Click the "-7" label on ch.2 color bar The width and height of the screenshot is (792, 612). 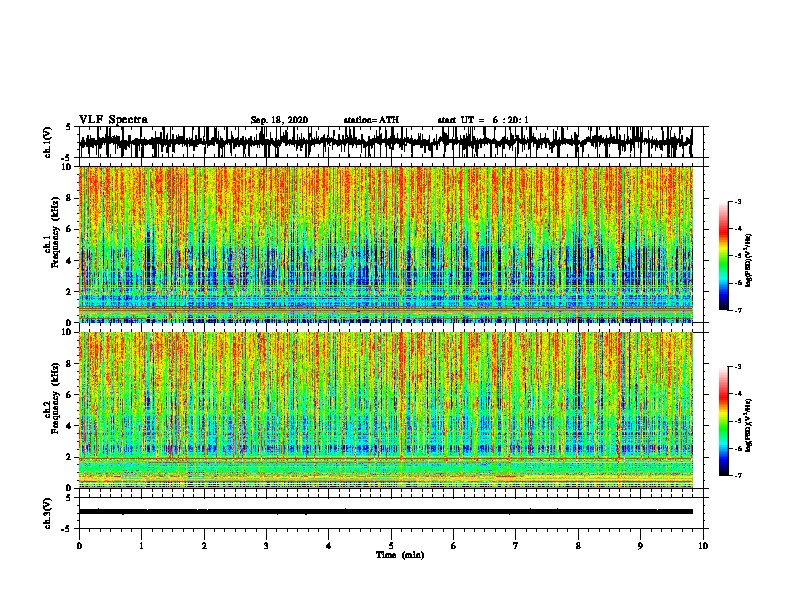738,476
